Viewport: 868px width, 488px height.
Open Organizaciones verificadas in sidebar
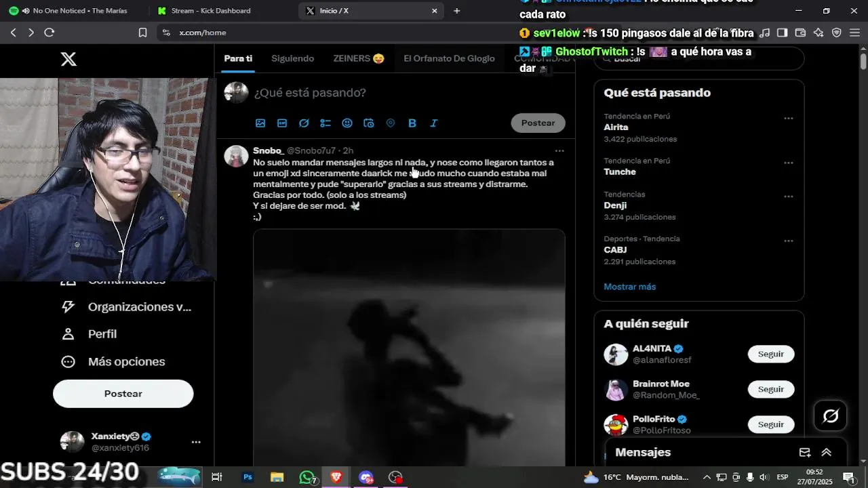click(125, 307)
